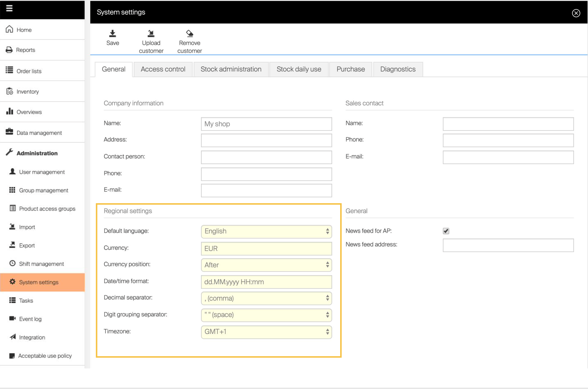Click the Import icon in sidebar
588x390 pixels.
click(x=12, y=227)
